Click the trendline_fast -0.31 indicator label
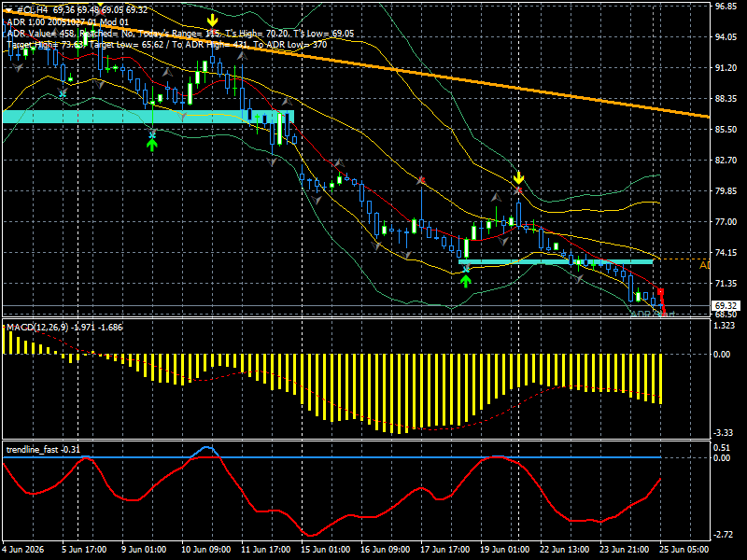Image resolution: width=747 pixels, height=560 pixels. click(x=43, y=450)
